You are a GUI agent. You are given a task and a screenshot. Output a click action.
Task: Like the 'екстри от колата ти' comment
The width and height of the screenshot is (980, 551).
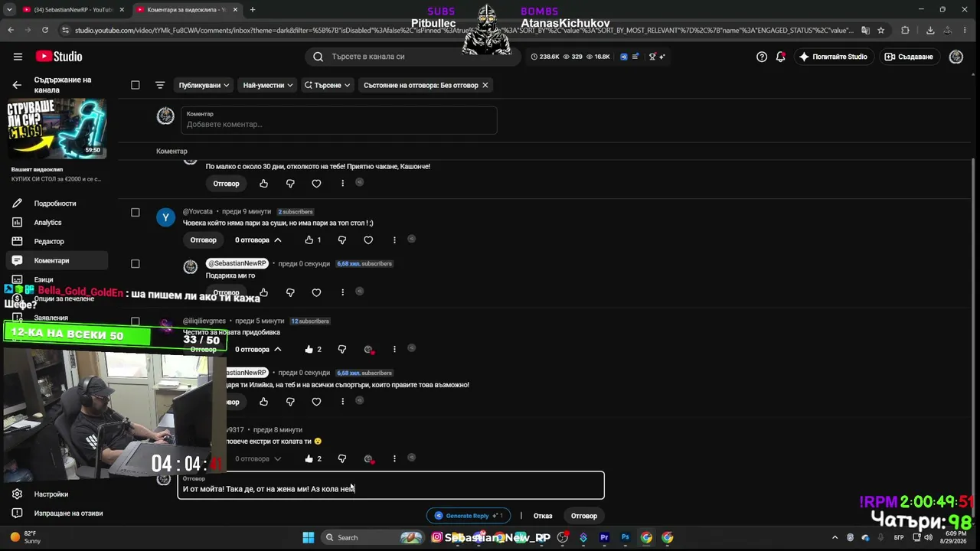coord(309,458)
